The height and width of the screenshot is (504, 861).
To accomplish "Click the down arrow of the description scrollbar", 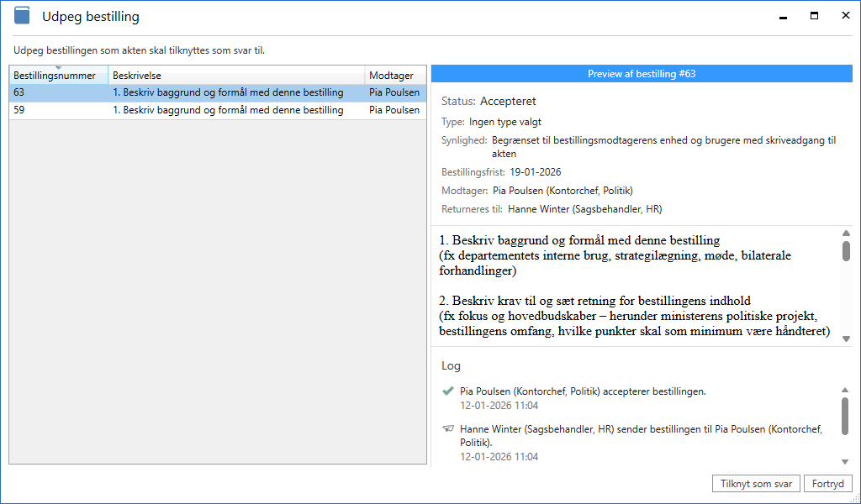I will pyautogui.click(x=846, y=339).
